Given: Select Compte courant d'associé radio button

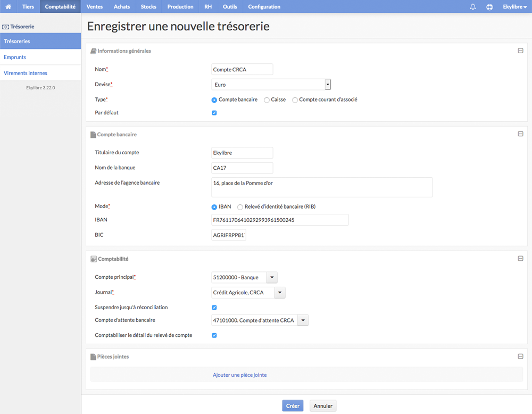Looking at the screenshot, I should click(x=295, y=100).
